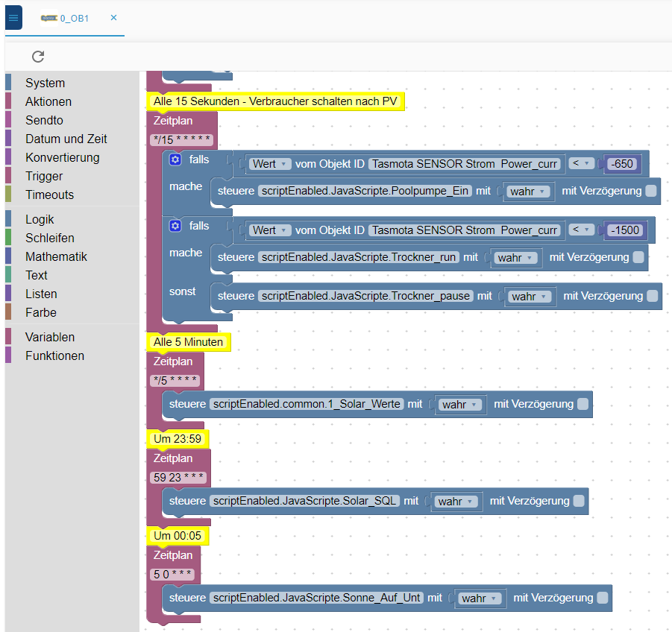Open gear settings of the -650 falls block

[x=175, y=159]
